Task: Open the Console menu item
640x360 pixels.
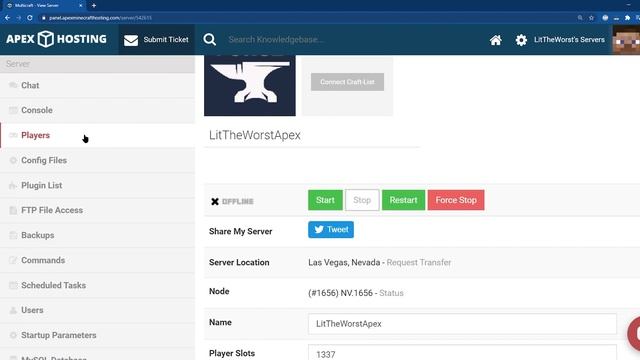Action: click(x=98, y=110)
